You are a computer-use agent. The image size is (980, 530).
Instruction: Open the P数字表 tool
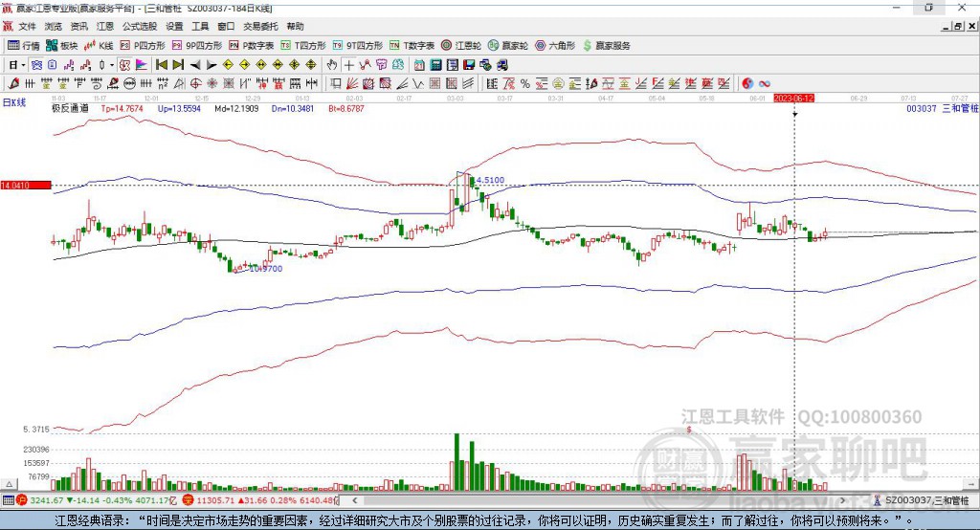tap(252, 46)
